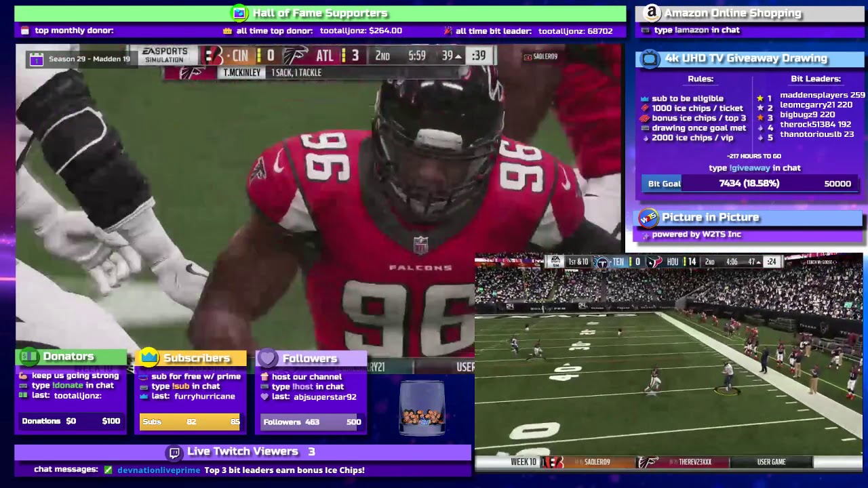This screenshot has width=868, height=488.
Task: Click the 4k UHD TV Giveaway Drawing title
Action: (746, 58)
